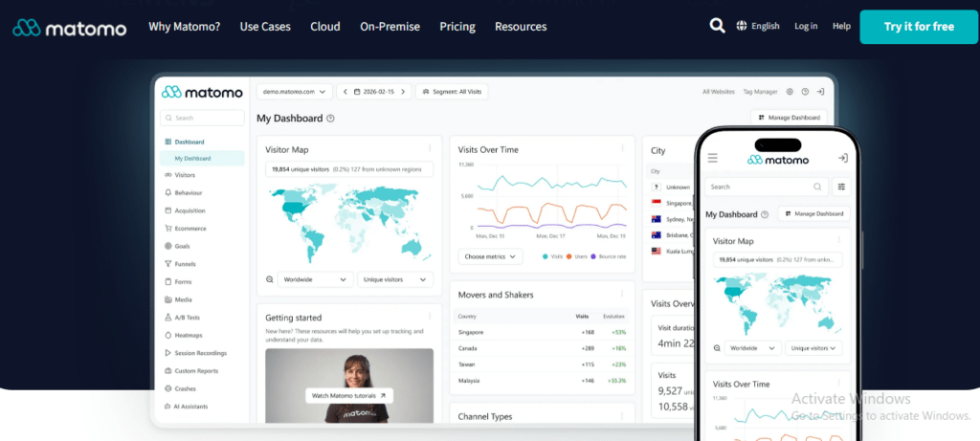
Task: Click the desktop Manage Dashboard button
Action: tap(789, 118)
